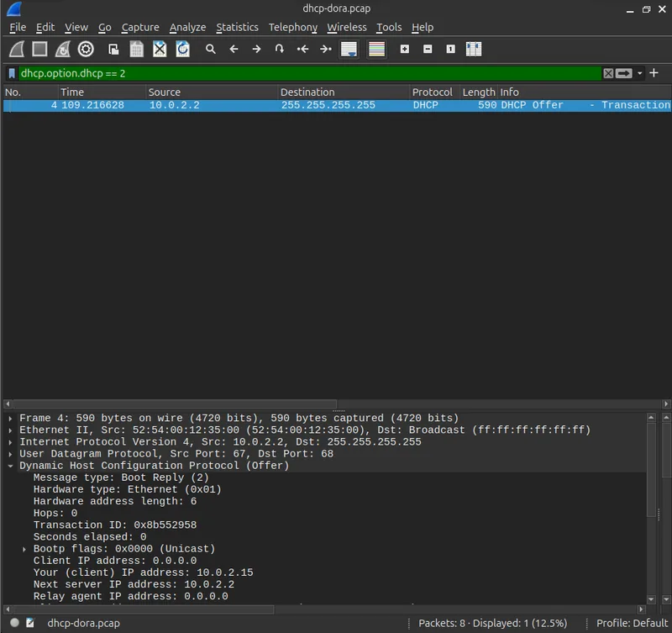Screen dimensions: 672x633
Task: Click Profile: Default in status bar
Action: [x=632, y=623]
